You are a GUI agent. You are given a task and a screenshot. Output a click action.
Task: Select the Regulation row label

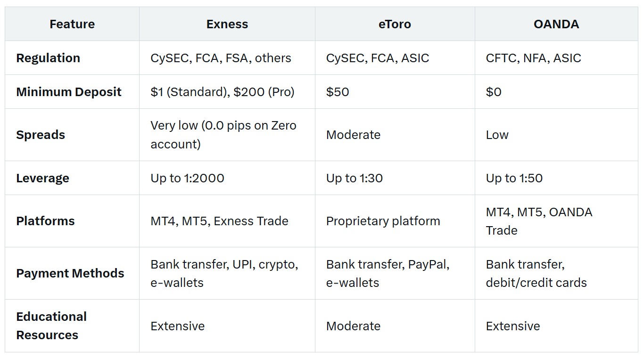click(48, 58)
